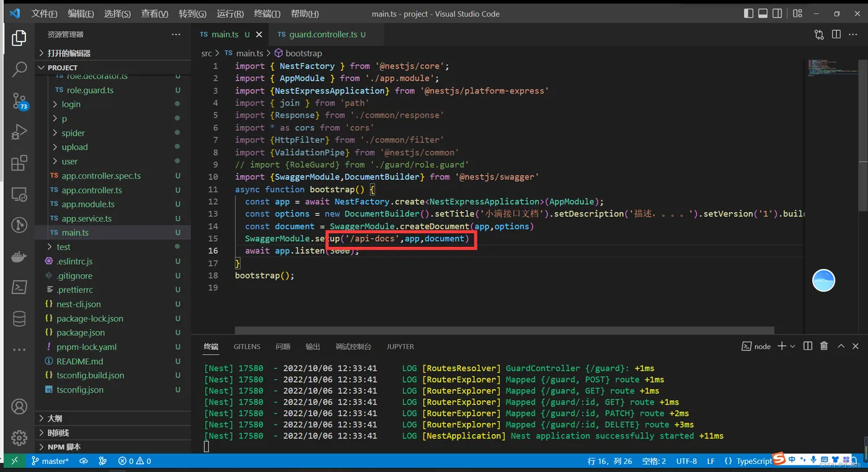Switch to the 输出 output panel tab

pyautogui.click(x=313, y=347)
